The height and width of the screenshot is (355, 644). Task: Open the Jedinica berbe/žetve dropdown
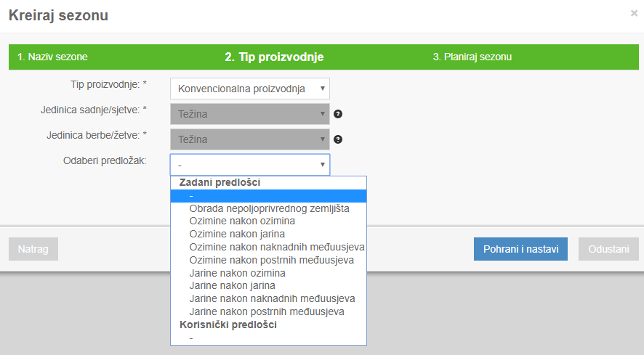tap(250, 139)
